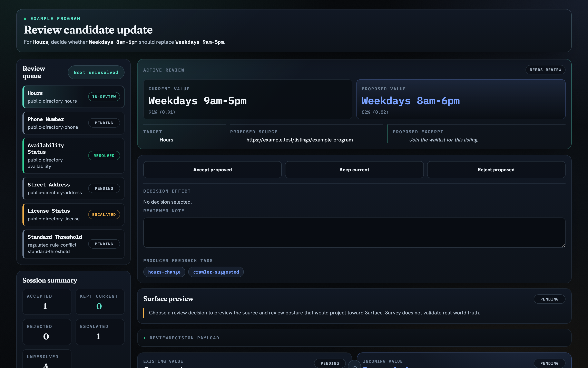The width and height of the screenshot is (588, 368).
Task: Click the ESCALATED badge on License Status
Action: (104, 215)
